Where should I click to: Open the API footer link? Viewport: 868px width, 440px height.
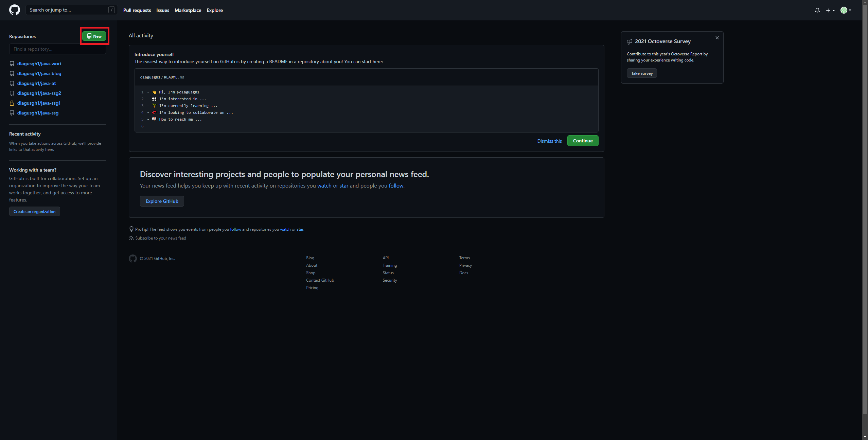(x=386, y=258)
